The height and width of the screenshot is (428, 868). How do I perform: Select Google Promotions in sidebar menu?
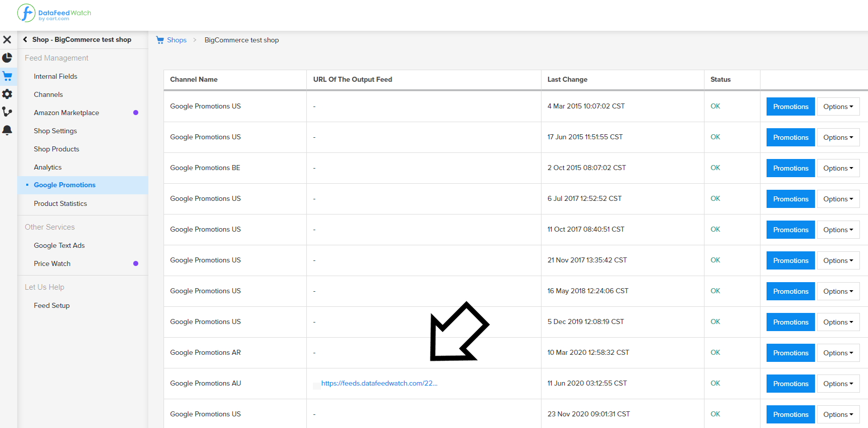pyautogui.click(x=65, y=185)
